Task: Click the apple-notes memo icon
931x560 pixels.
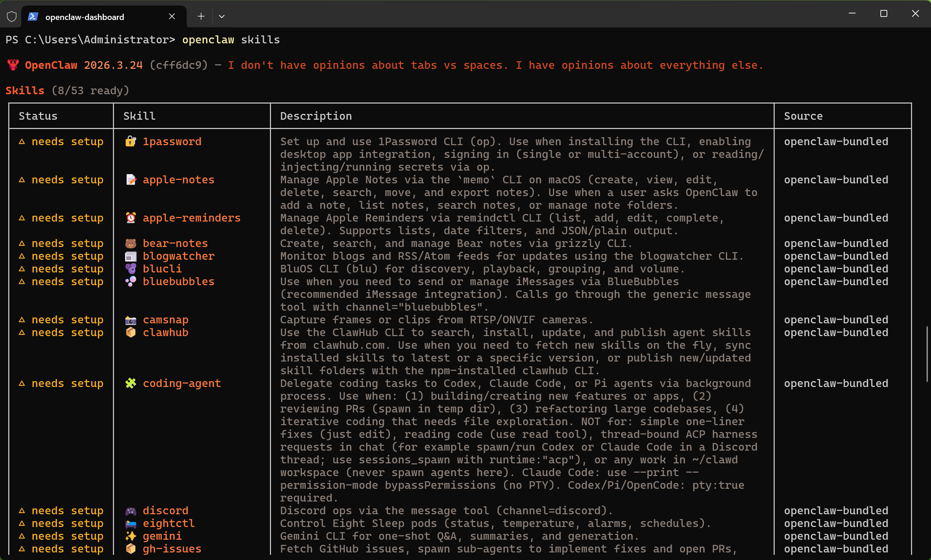Action: point(131,180)
